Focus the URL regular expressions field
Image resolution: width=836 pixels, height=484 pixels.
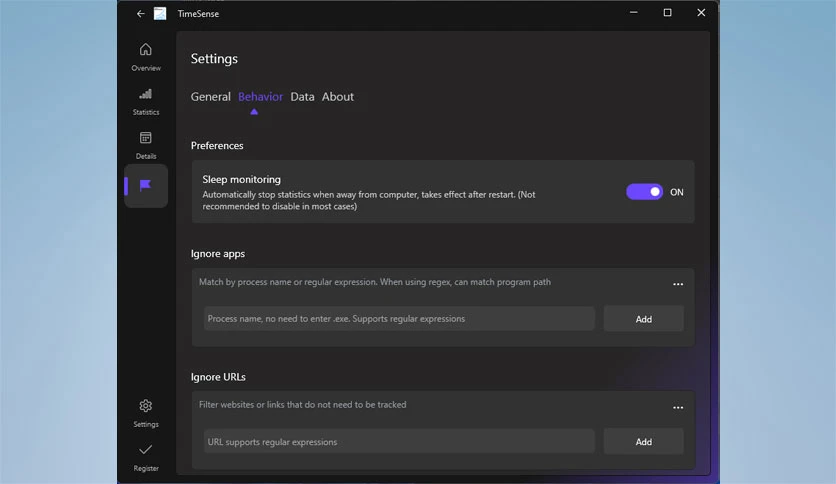point(399,442)
